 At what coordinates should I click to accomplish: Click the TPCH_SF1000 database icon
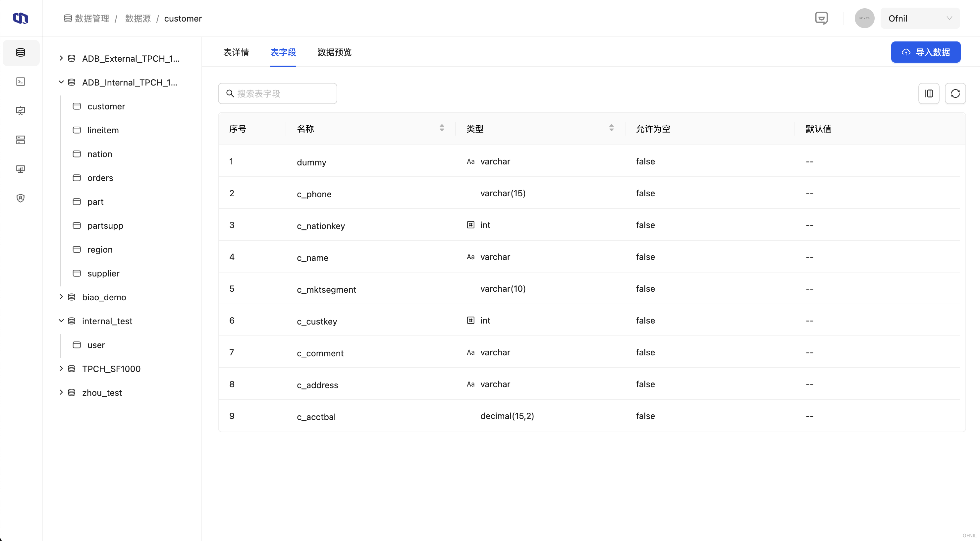[72, 369]
